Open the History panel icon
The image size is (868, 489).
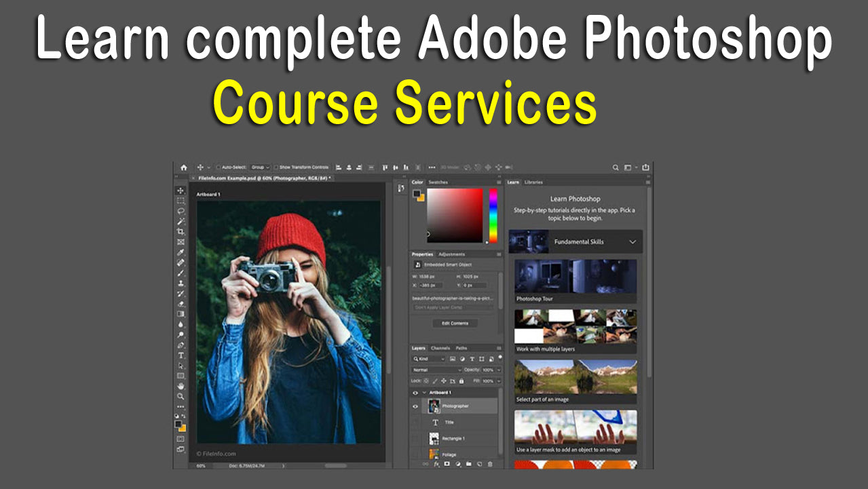click(400, 188)
